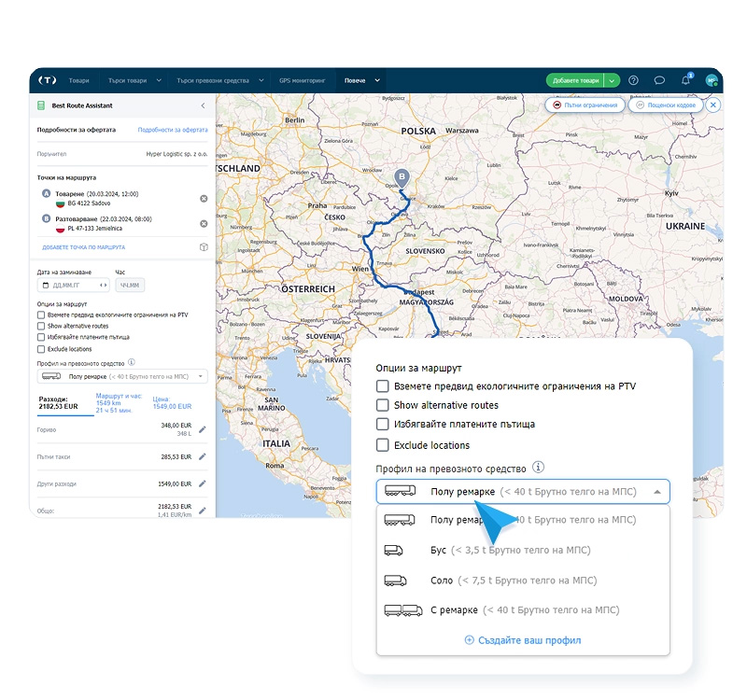The height and width of the screenshot is (700, 747).
Task: Remove the Товарене waypoint A
Action: pos(204,199)
